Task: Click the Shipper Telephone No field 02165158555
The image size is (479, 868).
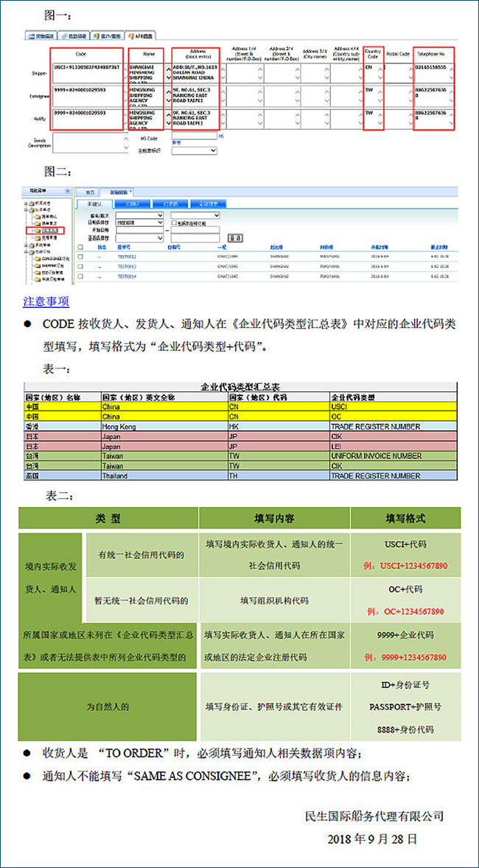Action: (x=433, y=72)
